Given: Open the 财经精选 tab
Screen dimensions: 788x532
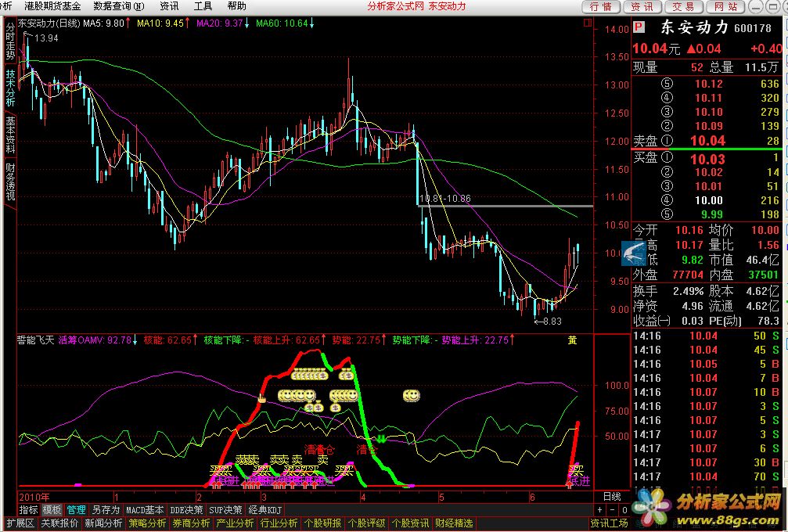Looking at the screenshot, I should pyautogui.click(x=454, y=523).
